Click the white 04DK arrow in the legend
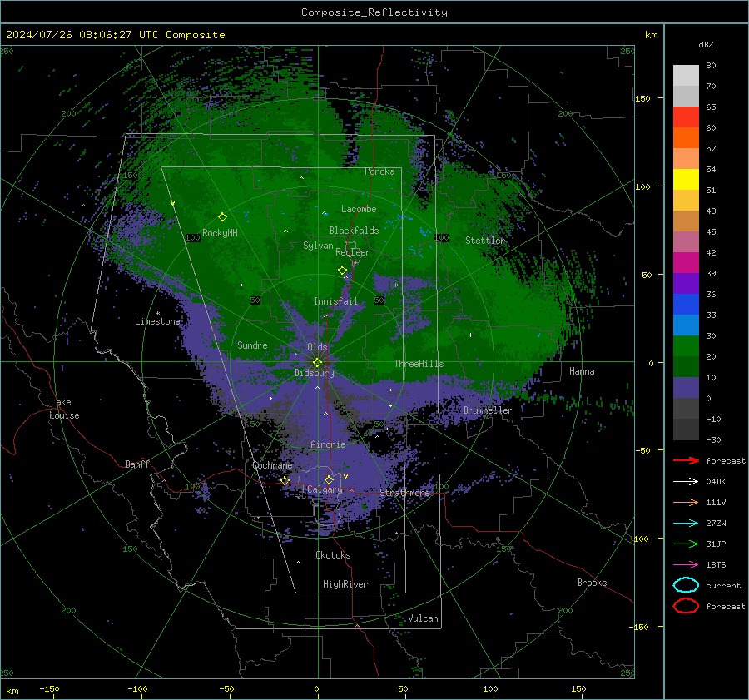This screenshot has width=749, height=700. (x=686, y=482)
